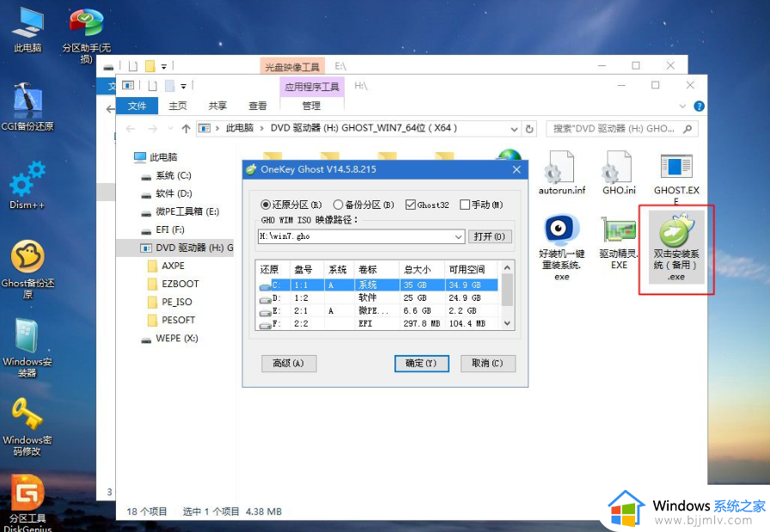
Task: Open quick access toolbar customize dropdown in H:\ window
Action: pos(183,86)
